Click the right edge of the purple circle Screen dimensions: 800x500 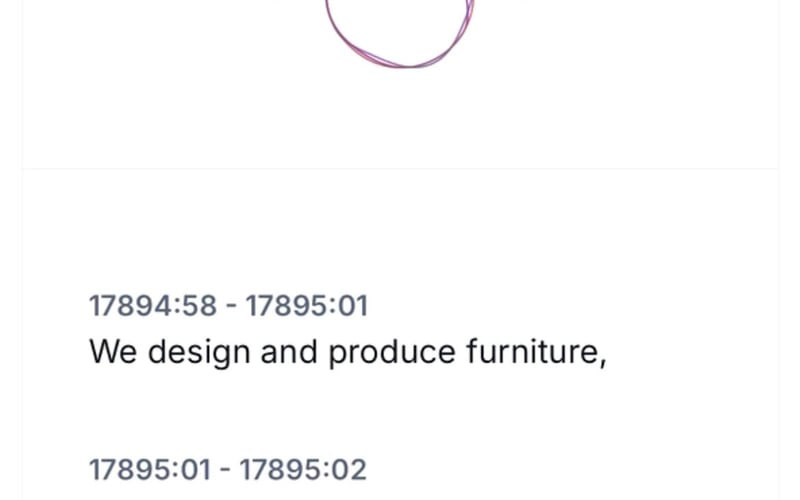coord(470,15)
